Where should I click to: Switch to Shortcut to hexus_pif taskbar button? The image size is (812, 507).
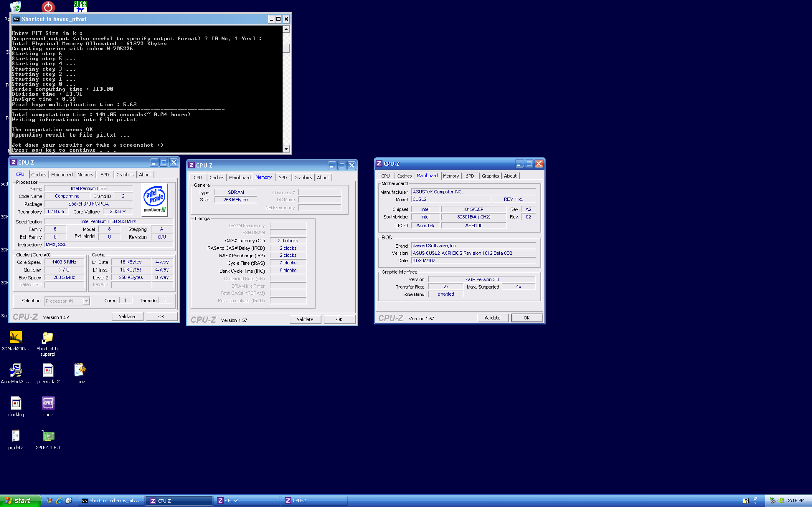tap(111, 501)
